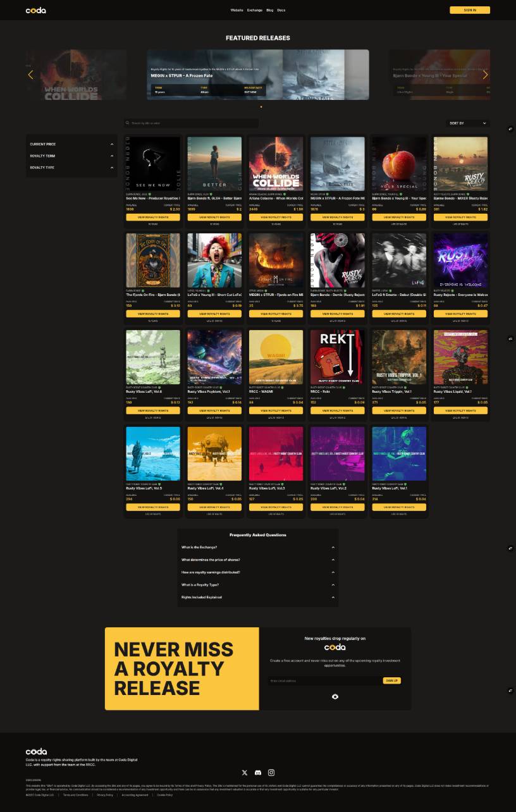Click the 'Frequently Asked Questions' heading
This screenshot has width=516, height=812.
click(x=258, y=535)
